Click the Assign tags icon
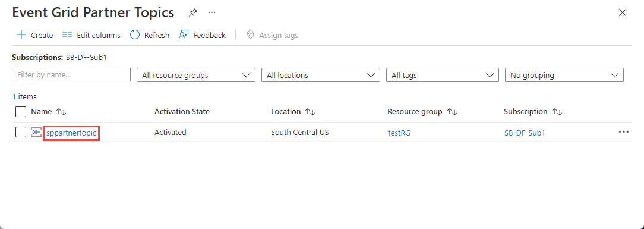This screenshot has width=644, height=229. (250, 35)
